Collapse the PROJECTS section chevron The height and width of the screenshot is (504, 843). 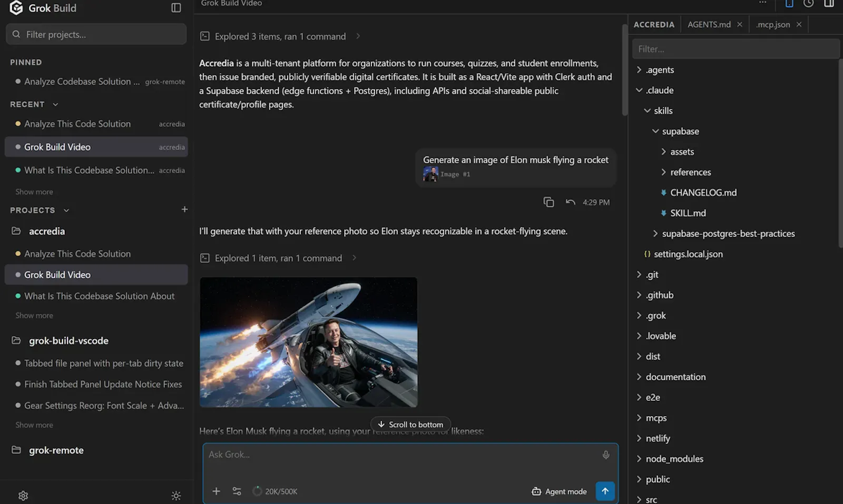(x=66, y=210)
